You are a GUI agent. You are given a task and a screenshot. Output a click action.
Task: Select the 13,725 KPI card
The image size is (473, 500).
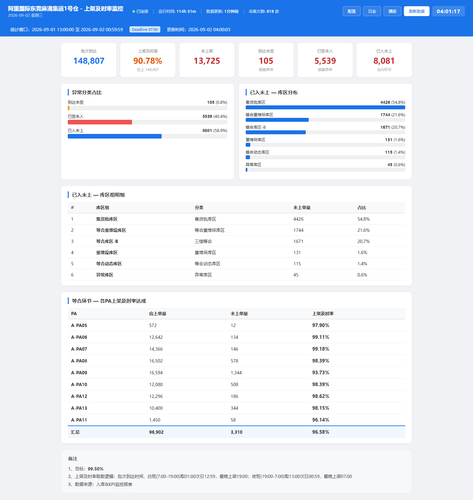click(x=207, y=60)
